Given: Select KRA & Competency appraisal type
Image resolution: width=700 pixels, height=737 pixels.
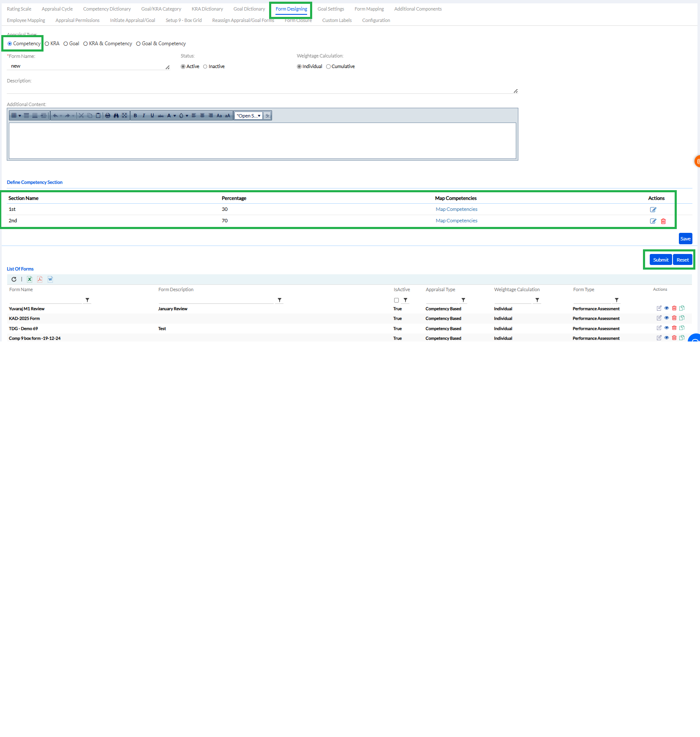Looking at the screenshot, I should click(86, 44).
